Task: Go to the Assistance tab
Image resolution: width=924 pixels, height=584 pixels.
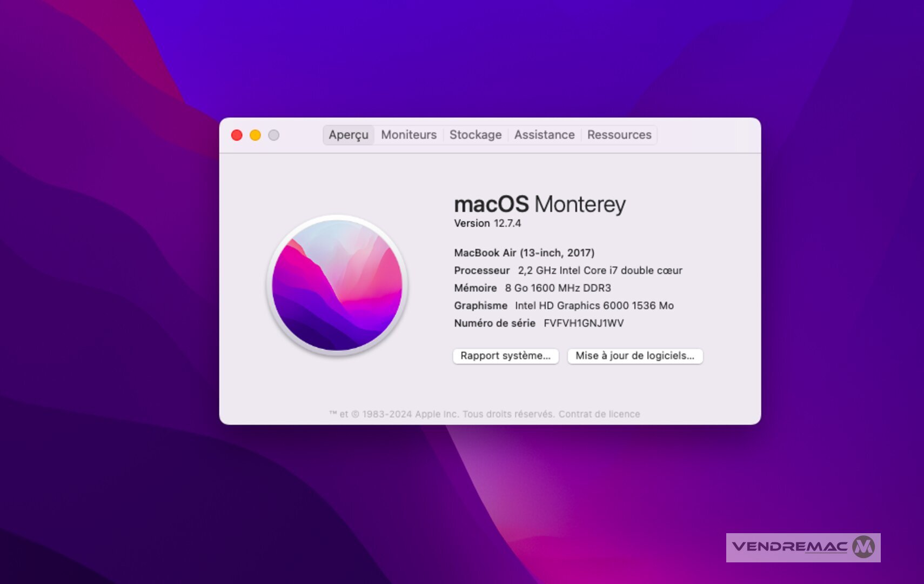Action: [x=544, y=135]
